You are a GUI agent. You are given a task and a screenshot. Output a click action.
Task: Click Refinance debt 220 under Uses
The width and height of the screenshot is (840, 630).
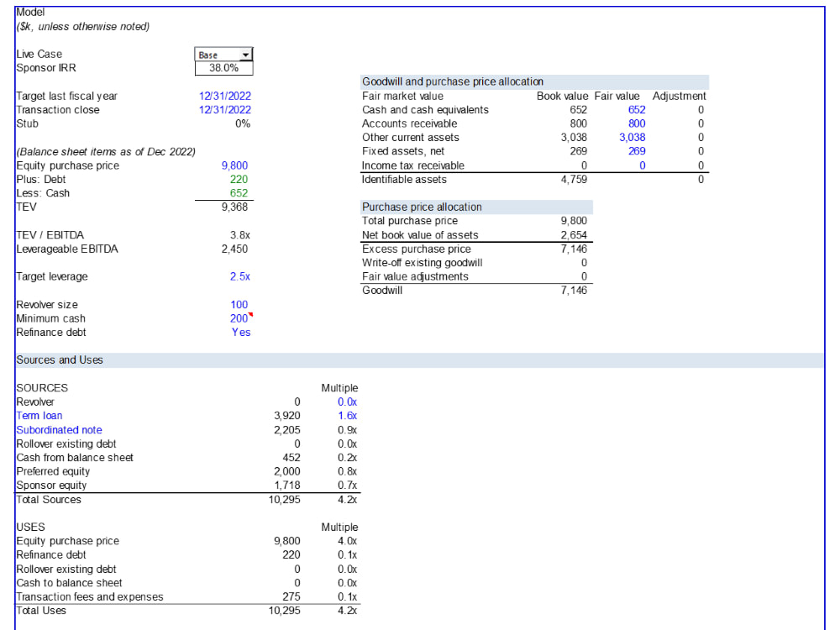pos(291,555)
